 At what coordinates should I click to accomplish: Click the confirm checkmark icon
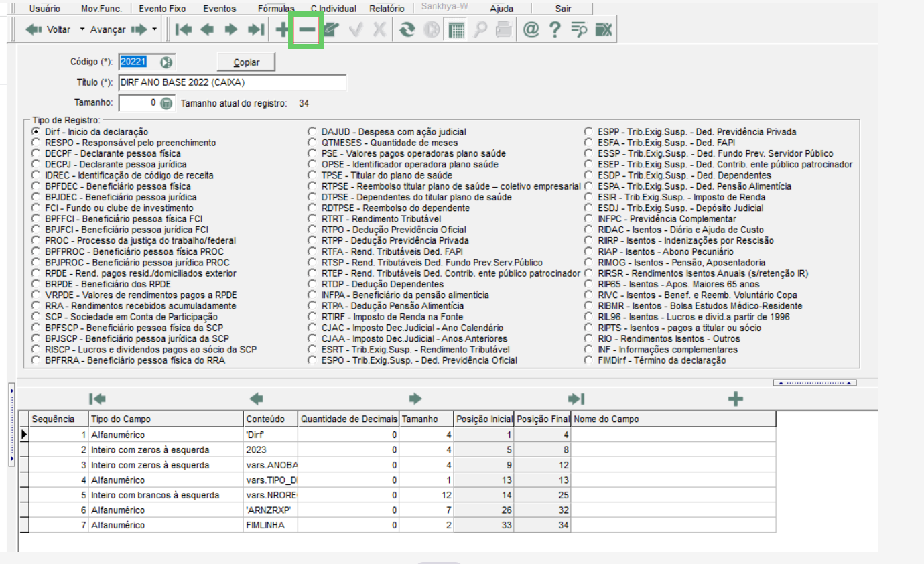coord(356,29)
